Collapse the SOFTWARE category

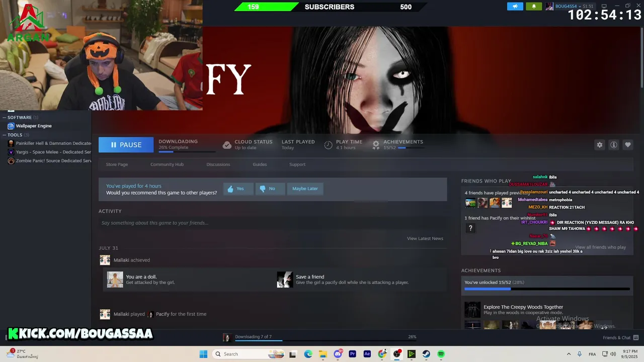(x=5, y=117)
